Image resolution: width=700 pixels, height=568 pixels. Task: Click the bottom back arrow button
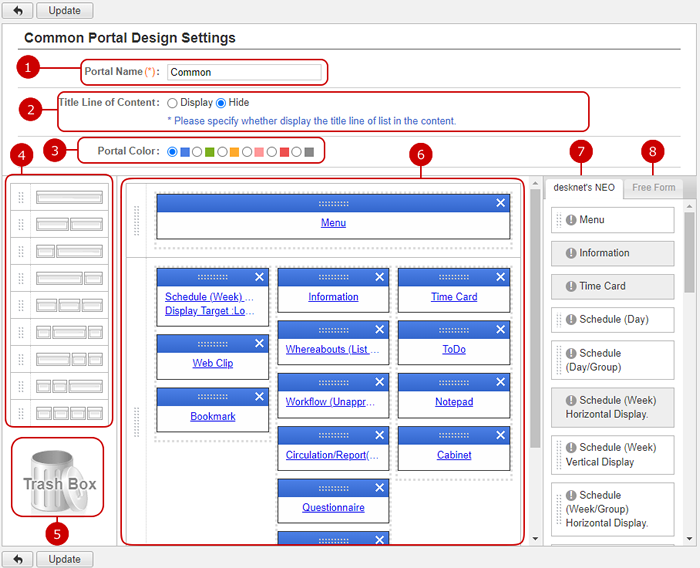pos(17,559)
